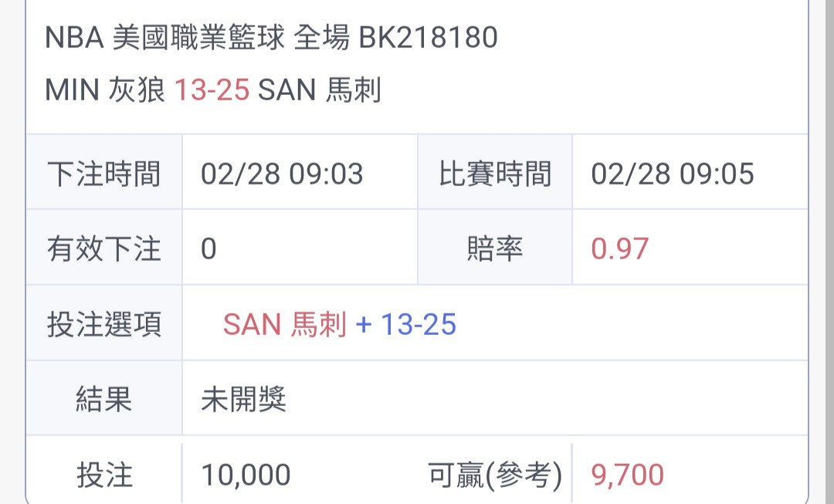Tap the 投注選項 label cell
Image resolution: width=834 pixels, height=504 pixels.
click(x=104, y=323)
